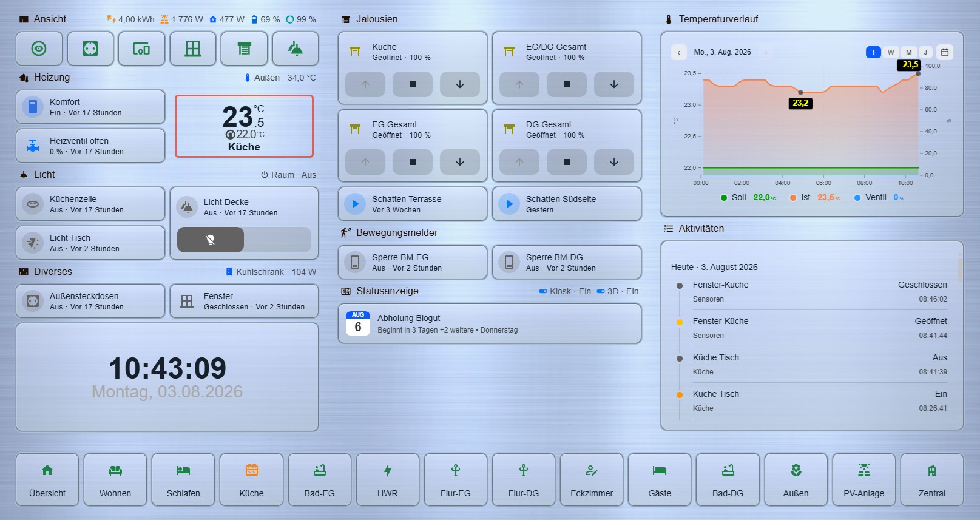This screenshot has width=980, height=520.
Task: Toggle Soll series in chart legend
Action: coord(748,197)
